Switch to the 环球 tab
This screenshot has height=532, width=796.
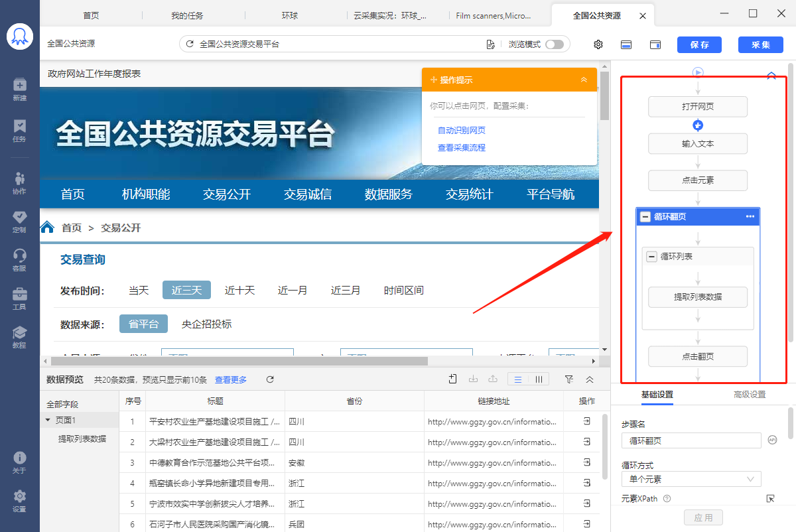pos(290,15)
